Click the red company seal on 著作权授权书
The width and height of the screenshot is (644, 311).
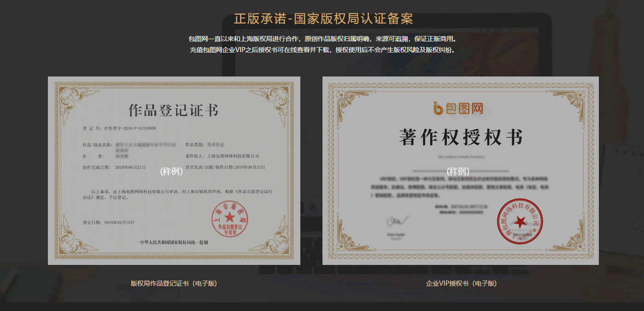[520, 223]
